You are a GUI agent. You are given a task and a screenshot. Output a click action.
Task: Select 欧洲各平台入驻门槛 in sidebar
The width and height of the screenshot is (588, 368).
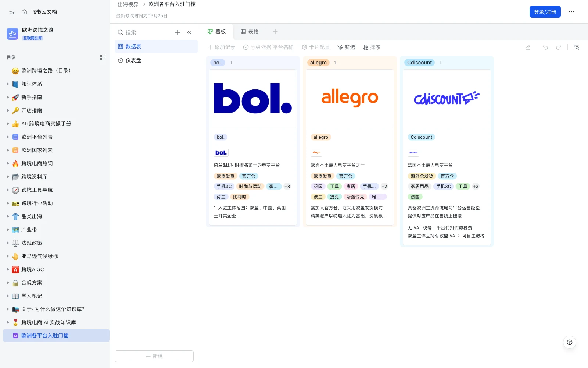(x=56, y=336)
